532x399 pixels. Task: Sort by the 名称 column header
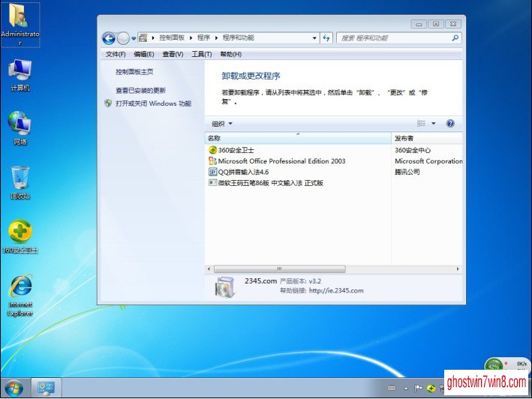point(298,138)
